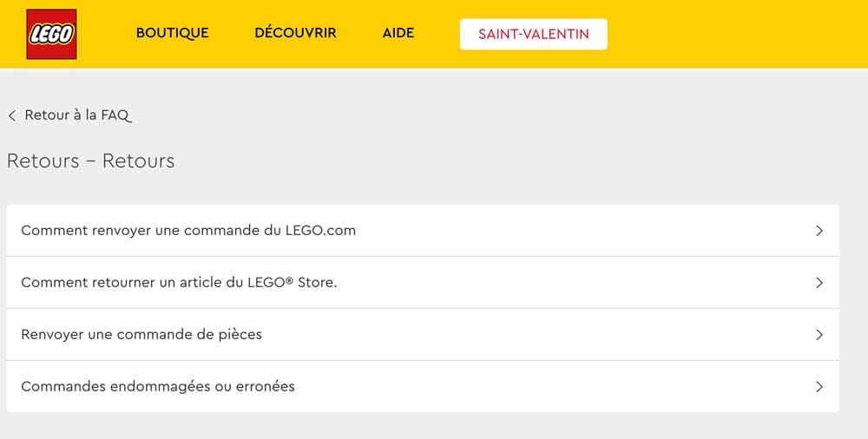
Task: Go back via the Retour à la FAQ link
Action: point(77,115)
